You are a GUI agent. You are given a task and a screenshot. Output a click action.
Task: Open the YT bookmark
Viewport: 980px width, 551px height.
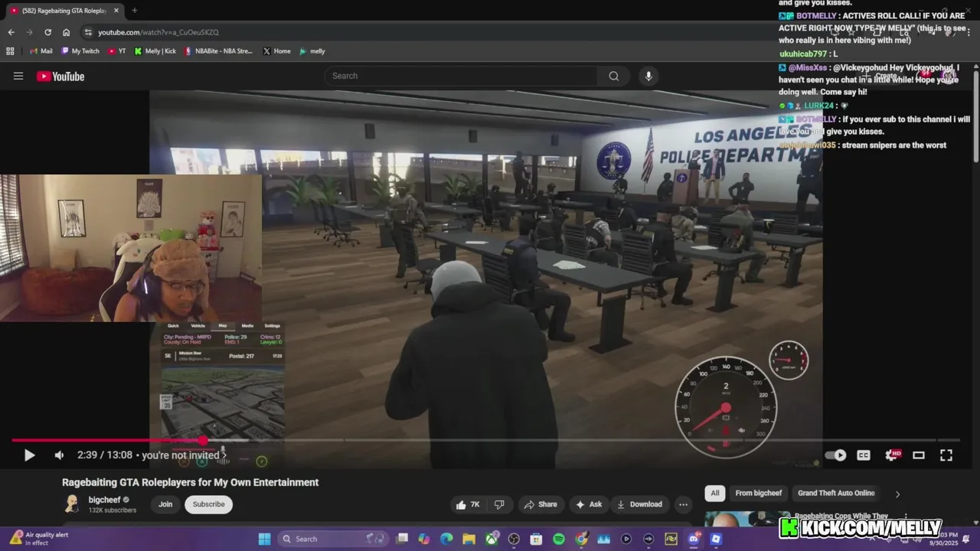[x=117, y=51]
